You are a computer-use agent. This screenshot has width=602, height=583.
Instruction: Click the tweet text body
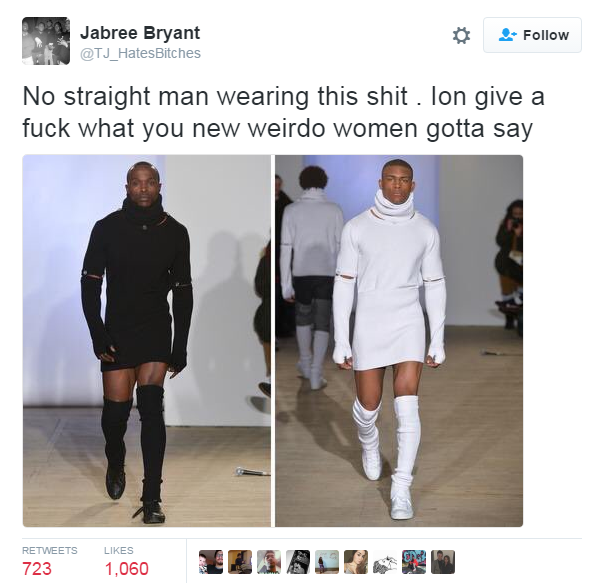283,112
